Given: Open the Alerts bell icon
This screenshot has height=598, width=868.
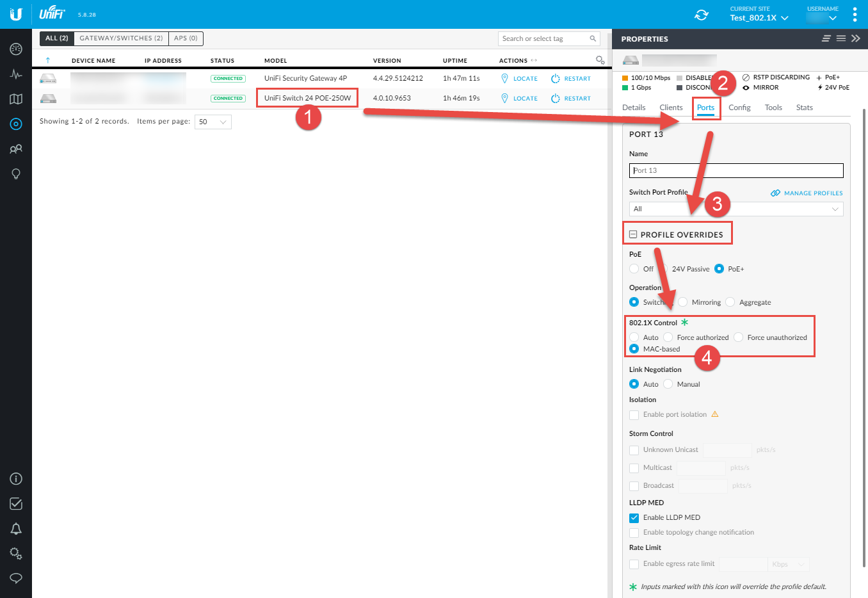Looking at the screenshot, I should pyautogui.click(x=16, y=529).
